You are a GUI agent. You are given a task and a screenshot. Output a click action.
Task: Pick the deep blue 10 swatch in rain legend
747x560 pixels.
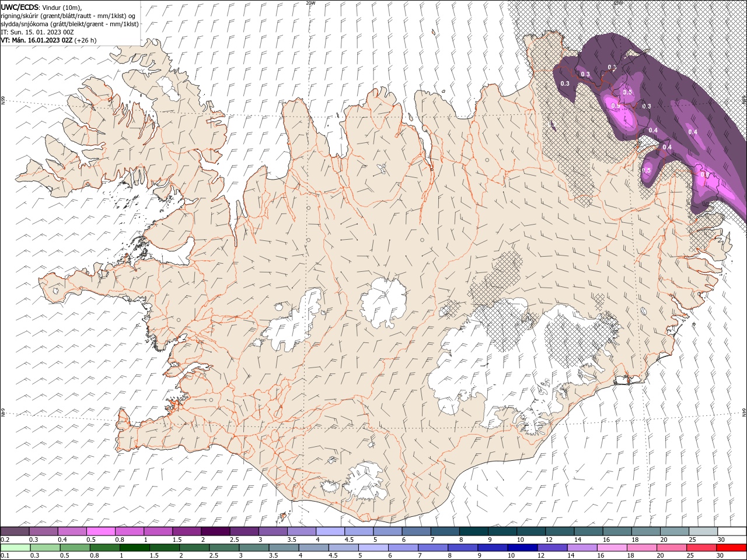[522, 547]
